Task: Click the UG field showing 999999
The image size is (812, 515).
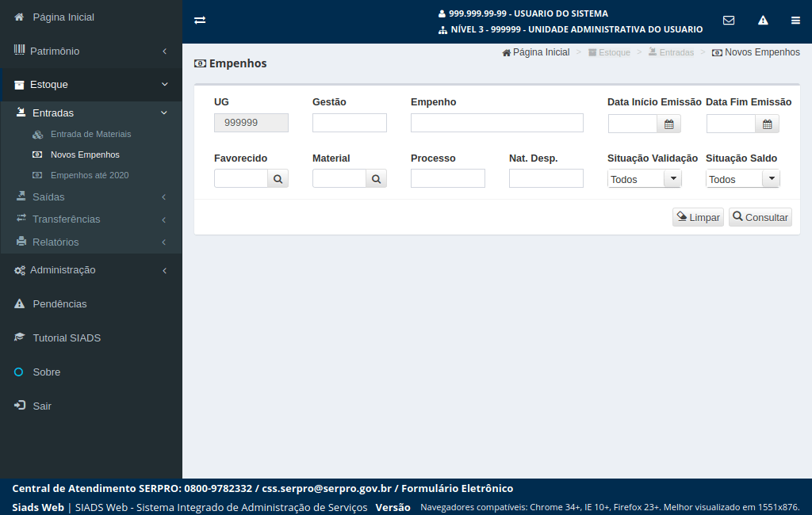Action: [x=251, y=123]
